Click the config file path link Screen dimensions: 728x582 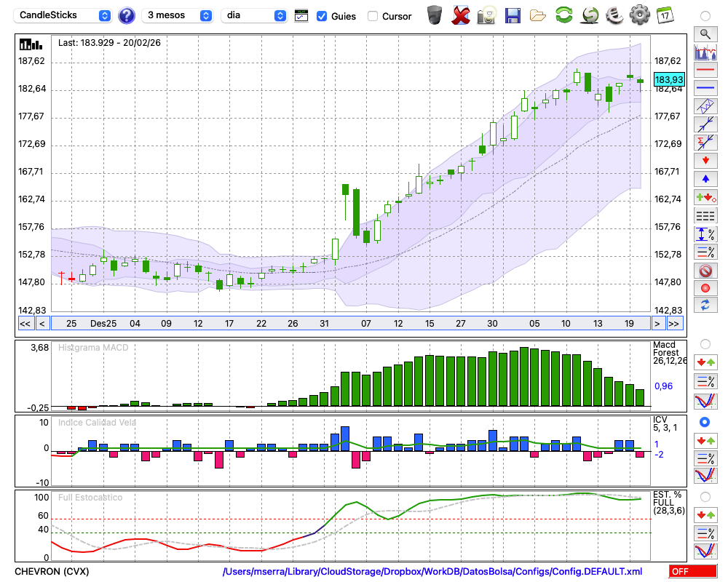pyautogui.click(x=432, y=572)
